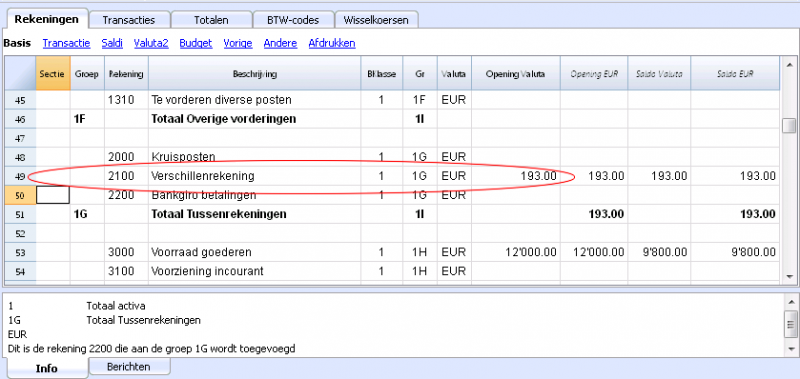Switch to Valuta2 view
Screen dimensions: 800x379
[151, 43]
